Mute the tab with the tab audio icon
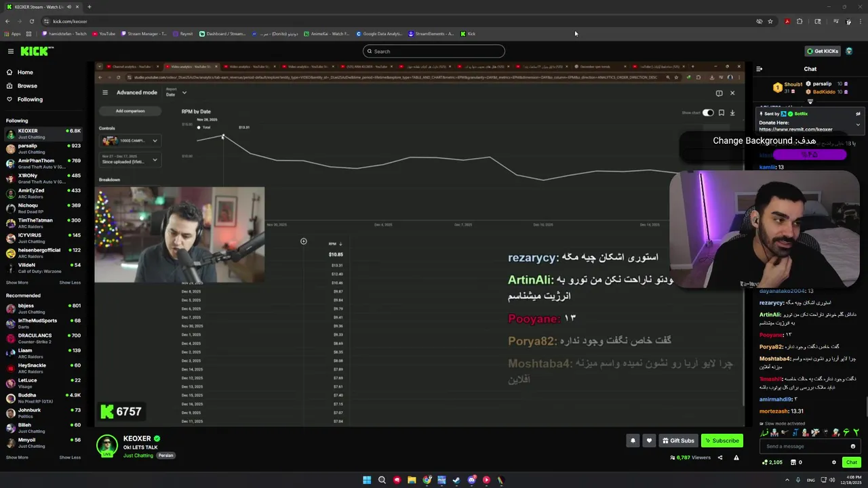Image resolution: width=868 pixels, height=488 pixels. tap(69, 7)
